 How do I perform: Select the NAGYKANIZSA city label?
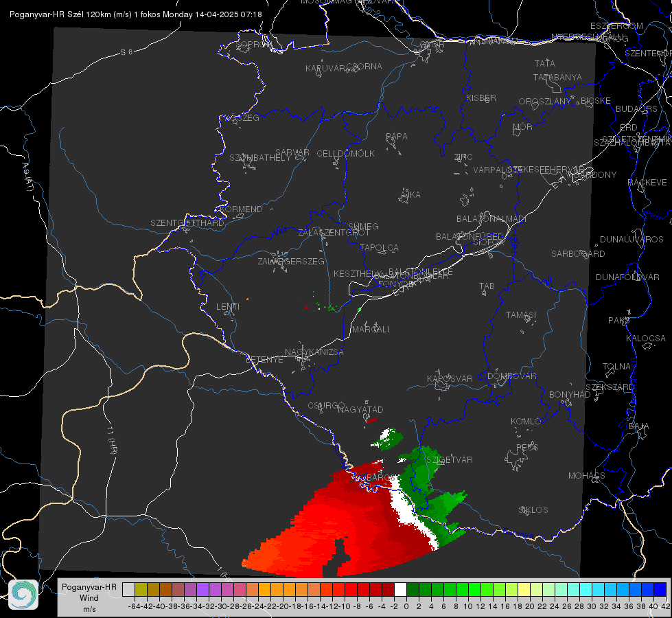pyautogui.click(x=314, y=352)
